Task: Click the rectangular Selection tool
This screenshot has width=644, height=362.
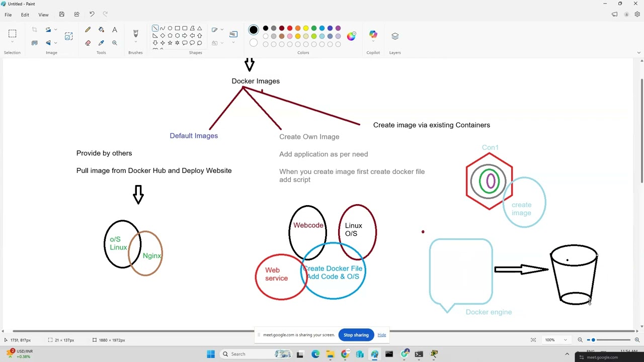Action: click(12, 34)
